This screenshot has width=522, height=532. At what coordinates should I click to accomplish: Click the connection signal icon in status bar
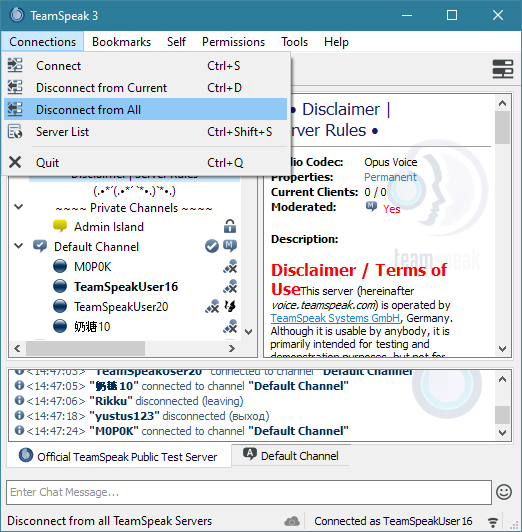[x=493, y=521]
